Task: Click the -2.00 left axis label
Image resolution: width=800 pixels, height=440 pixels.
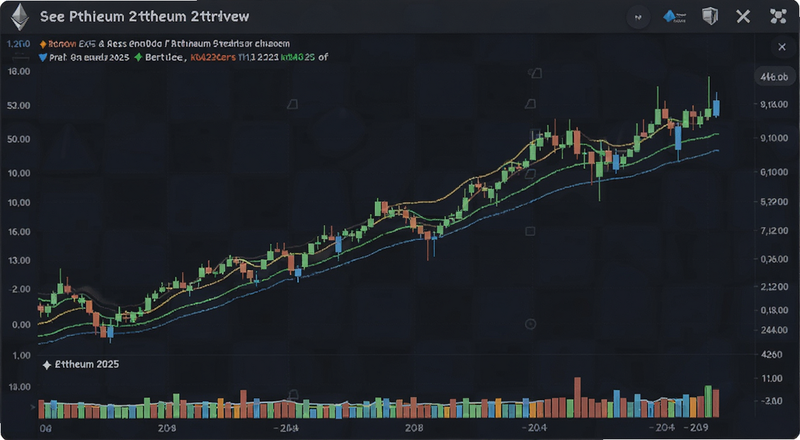Action: coord(19,289)
